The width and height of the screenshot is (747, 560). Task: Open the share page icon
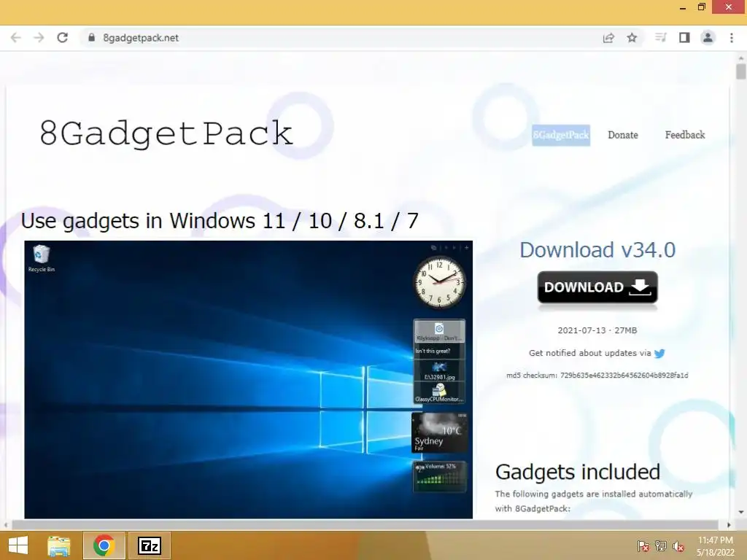click(x=608, y=38)
